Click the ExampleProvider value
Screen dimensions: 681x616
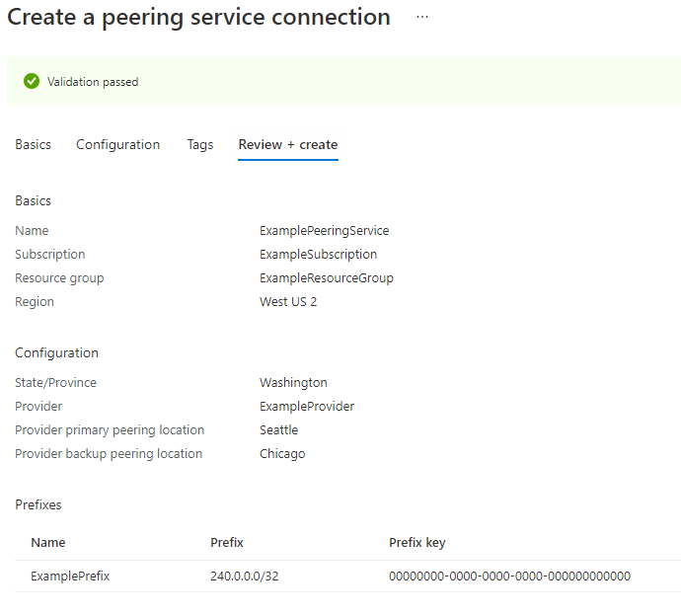pos(307,406)
